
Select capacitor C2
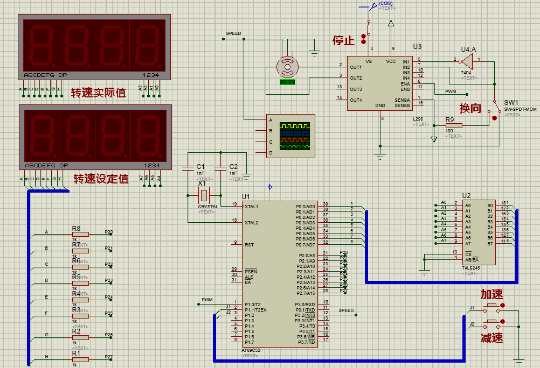(220, 169)
